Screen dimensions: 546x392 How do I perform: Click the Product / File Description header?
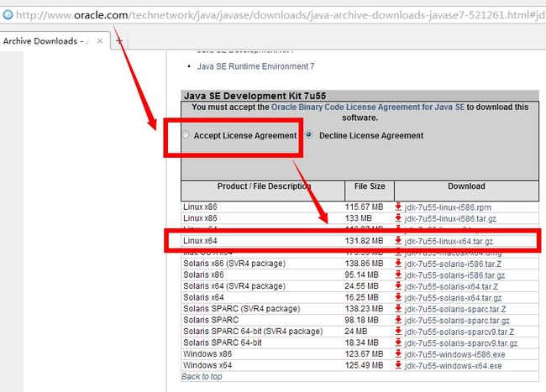pos(264,186)
